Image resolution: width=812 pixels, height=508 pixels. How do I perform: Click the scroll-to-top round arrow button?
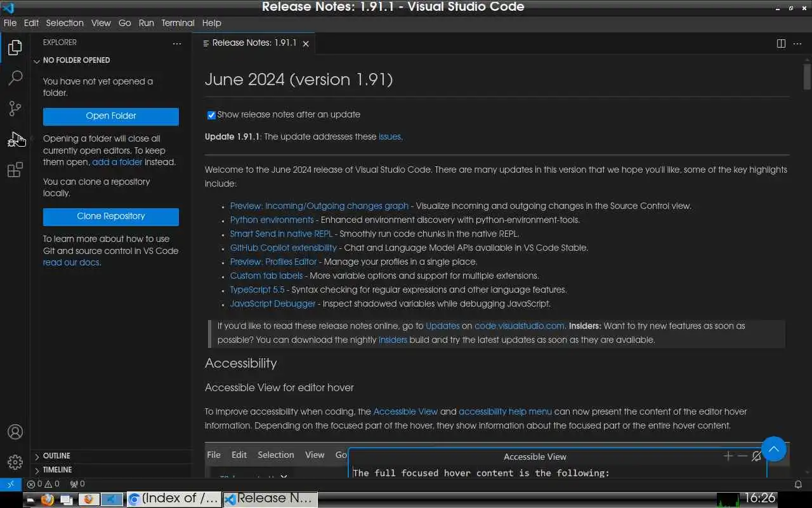(774, 449)
